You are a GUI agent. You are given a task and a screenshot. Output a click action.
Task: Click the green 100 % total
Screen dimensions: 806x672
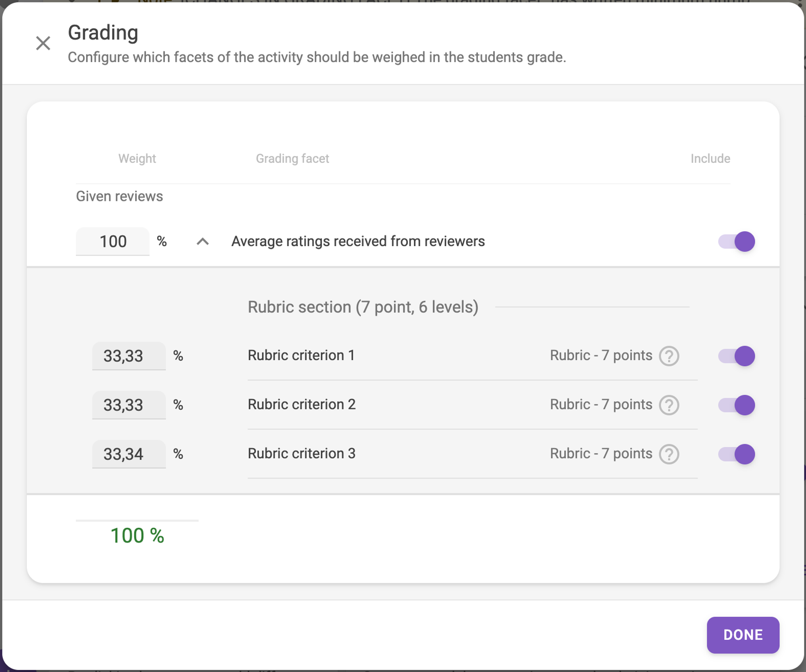137,535
